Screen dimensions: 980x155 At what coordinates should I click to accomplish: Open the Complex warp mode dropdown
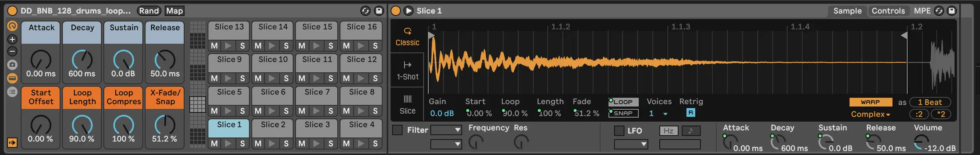870,114
